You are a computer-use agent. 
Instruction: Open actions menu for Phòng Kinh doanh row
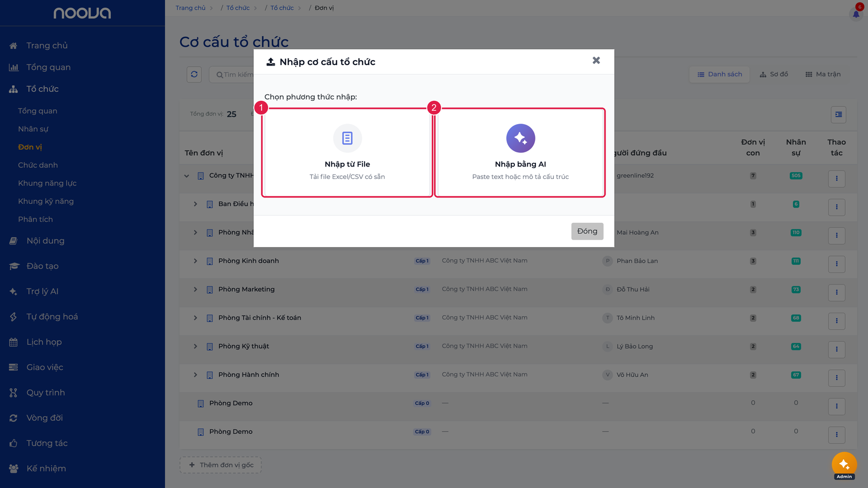click(x=837, y=264)
